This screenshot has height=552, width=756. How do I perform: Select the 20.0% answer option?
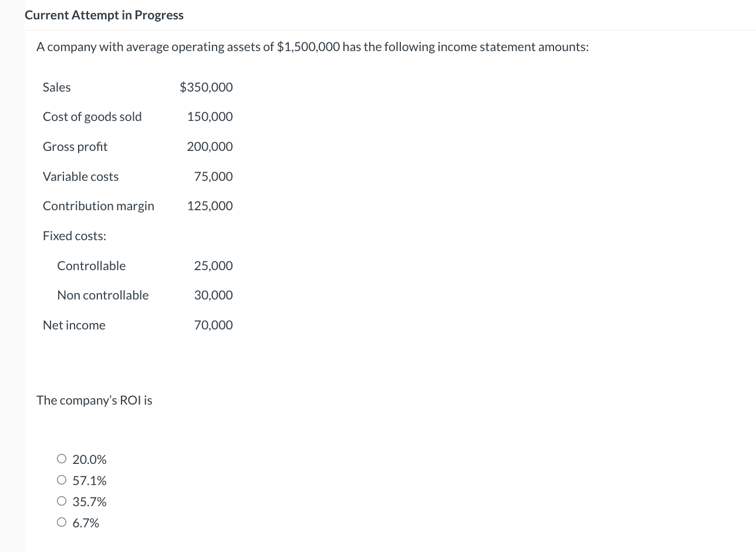click(89, 459)
